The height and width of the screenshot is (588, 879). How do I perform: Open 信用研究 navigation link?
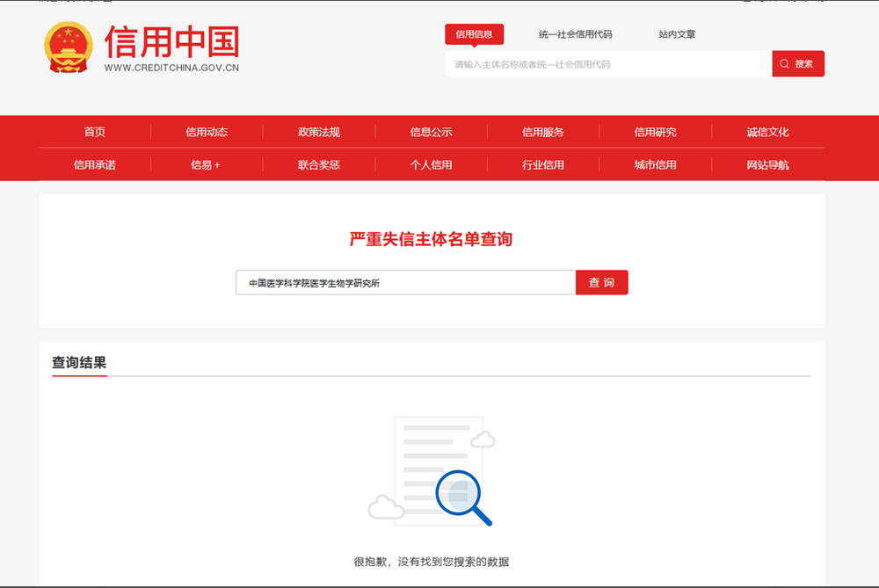656,132
